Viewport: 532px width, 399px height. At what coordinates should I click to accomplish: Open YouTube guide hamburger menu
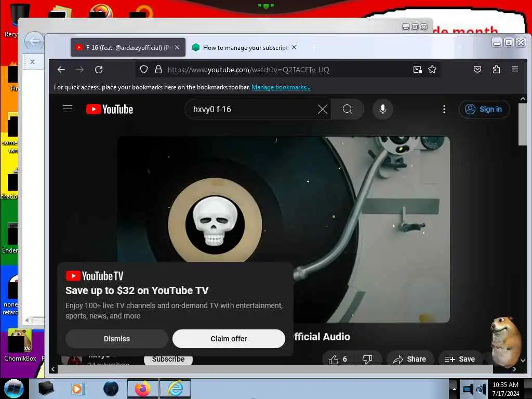[68, 109]
